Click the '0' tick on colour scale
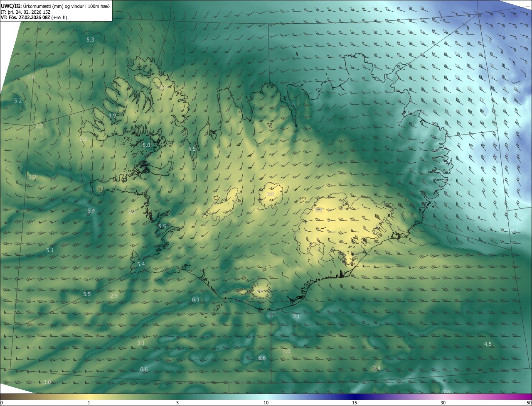This screenshot has height=406, width=532. pyautogui.click(x=2, y=403)
